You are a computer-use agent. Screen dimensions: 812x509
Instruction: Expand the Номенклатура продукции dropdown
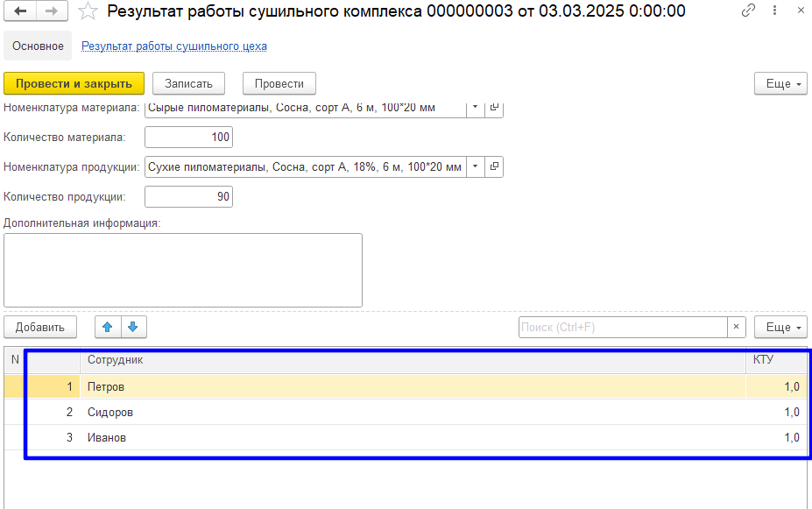475,166
